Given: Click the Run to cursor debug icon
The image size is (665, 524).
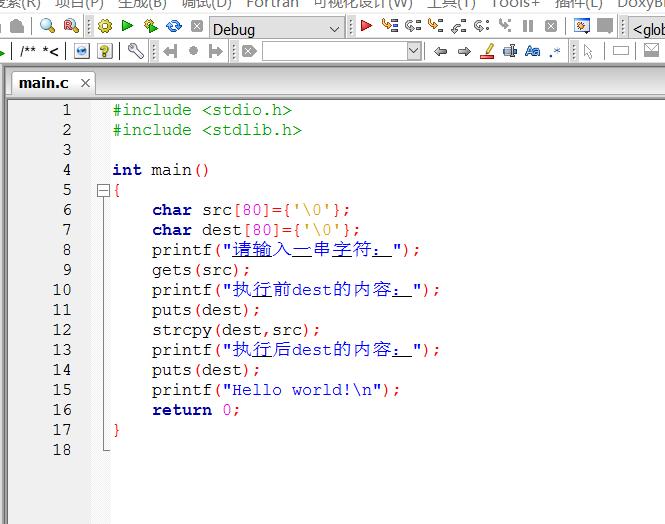Looking at the screenshot, I should pyautogui.click(x=390, y=25).
